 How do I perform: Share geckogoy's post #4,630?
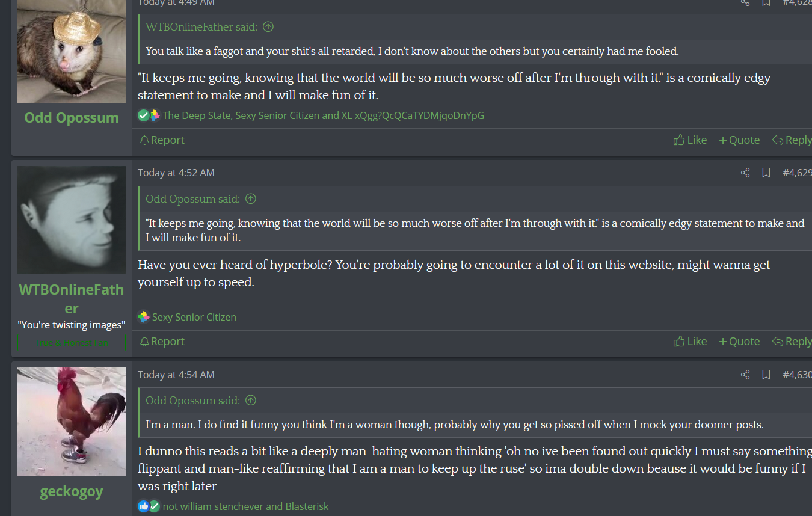tap(745, 375)
